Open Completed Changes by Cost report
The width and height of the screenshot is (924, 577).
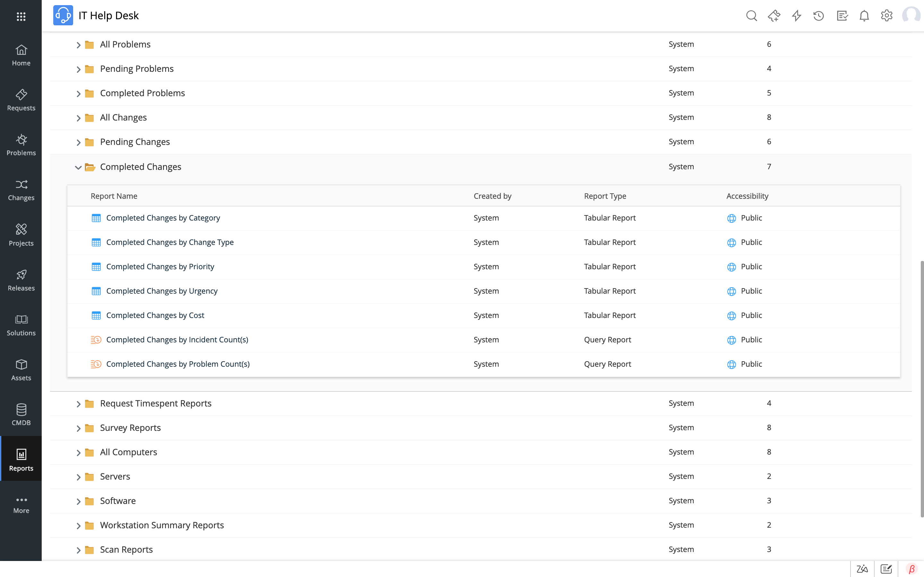pyautogui.click(x=155, y=315)
